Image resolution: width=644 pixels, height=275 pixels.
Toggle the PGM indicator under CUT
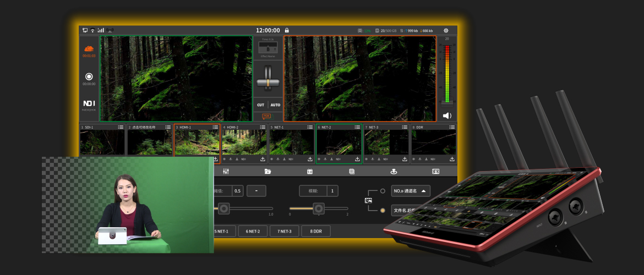267,116
